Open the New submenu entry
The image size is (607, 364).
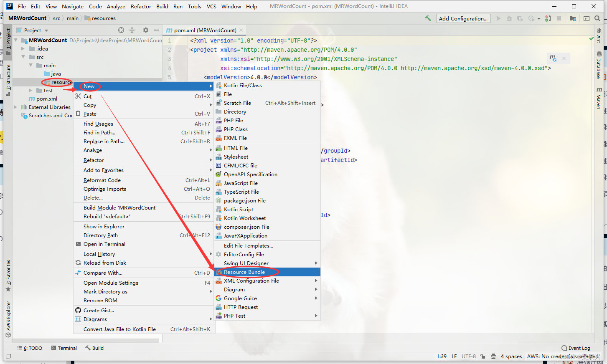[143, 86]
